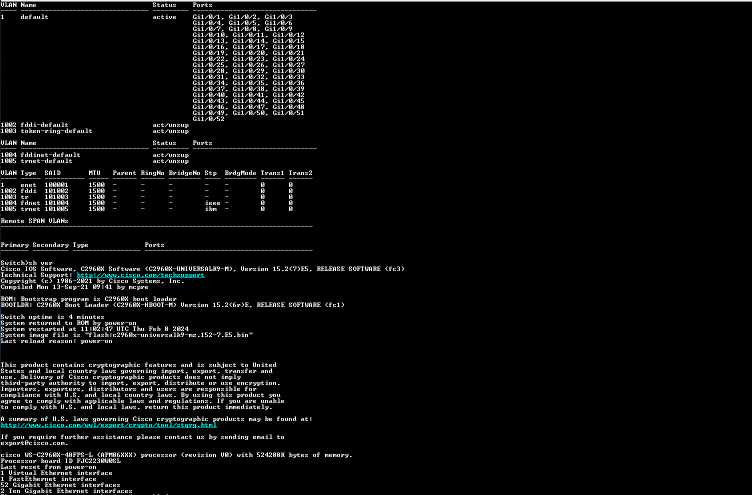The width and height of the screenshot is (752, 495).
Task: Click the 'ibm' Stp value
Action: pos(211,209)
